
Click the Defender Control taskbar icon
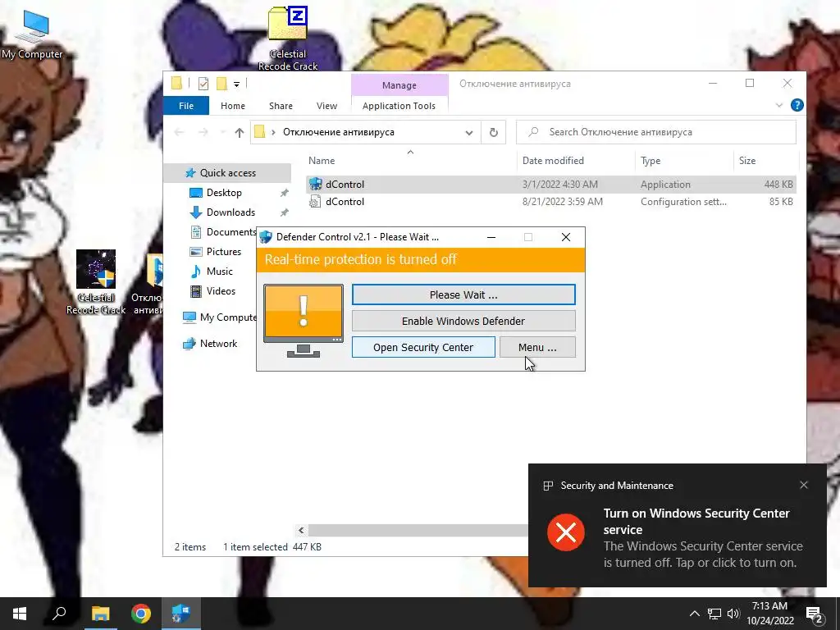tap(181, 614)
